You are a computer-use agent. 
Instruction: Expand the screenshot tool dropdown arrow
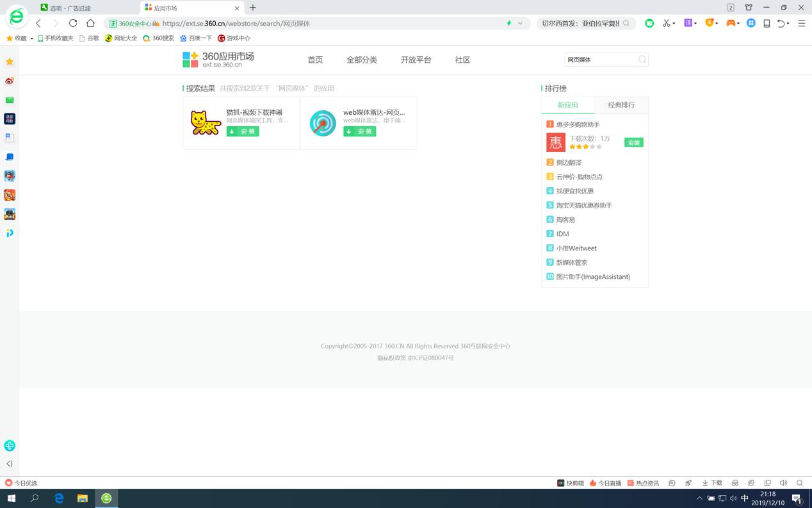(x=675, y=24)
